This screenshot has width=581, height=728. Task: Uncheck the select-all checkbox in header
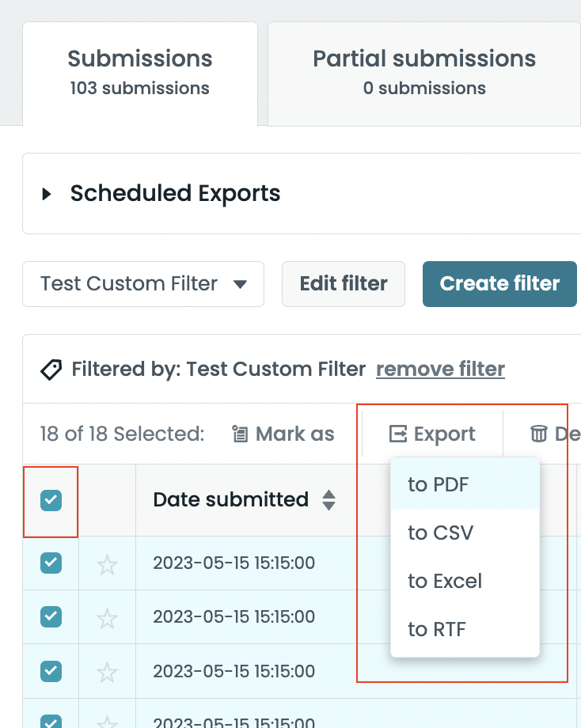pos(50,500)
